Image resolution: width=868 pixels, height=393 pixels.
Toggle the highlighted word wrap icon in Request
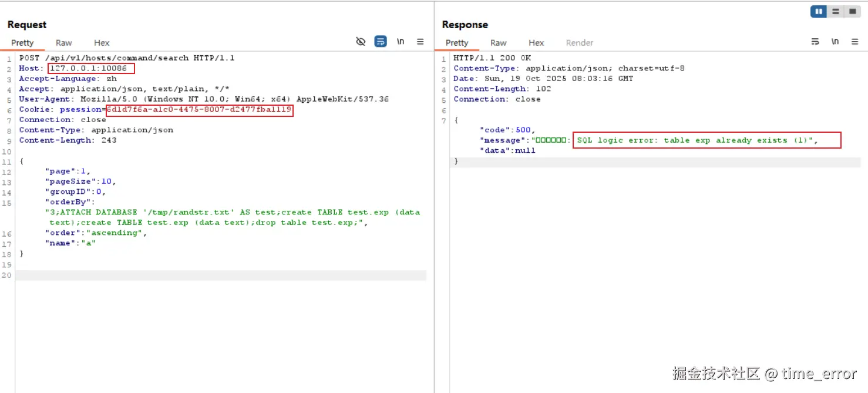point(381,41)
